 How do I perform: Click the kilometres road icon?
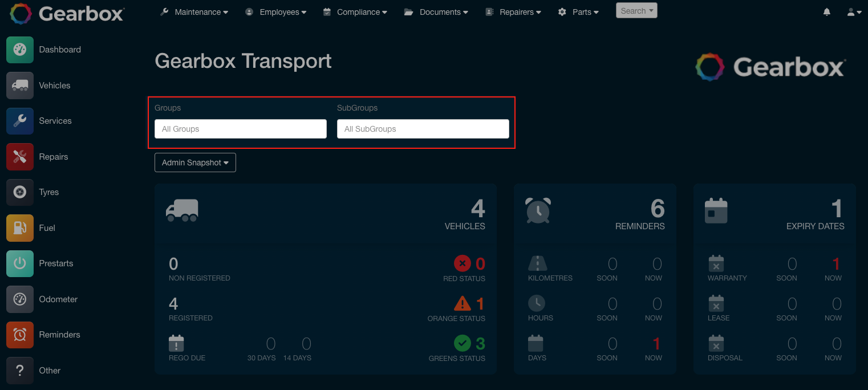[537, 263]
